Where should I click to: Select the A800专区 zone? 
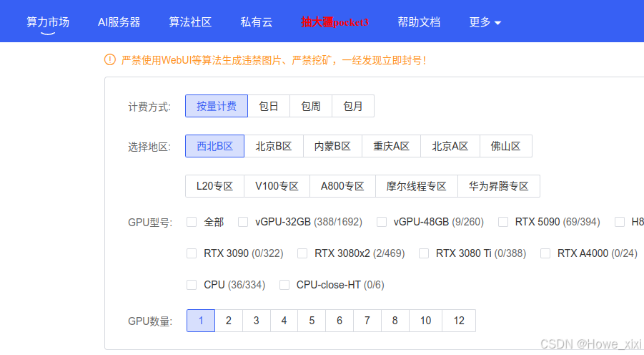(x=342, y=186)
